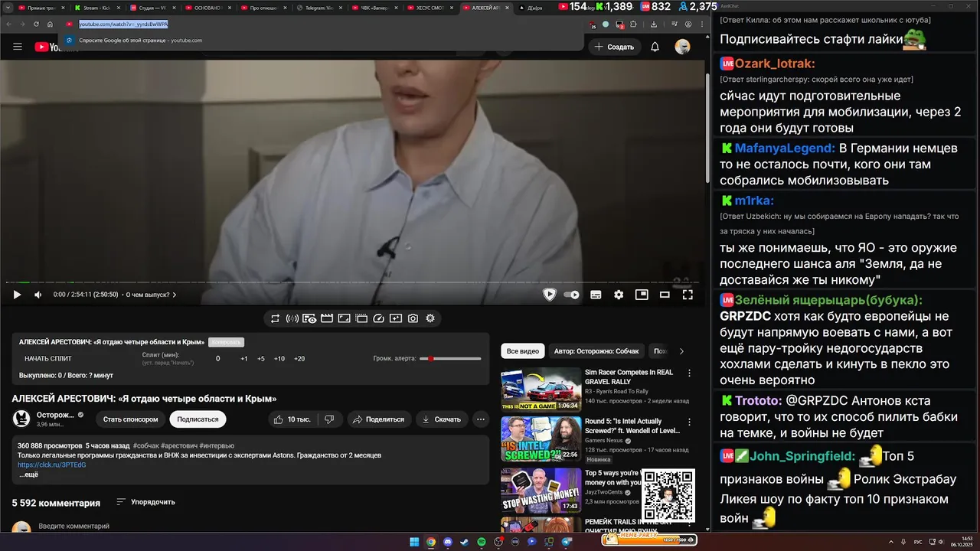Click the sound-boost icon in the extension toolbar
The height and width of the screenshot is (551, 980).
click(x=292, y=318)
